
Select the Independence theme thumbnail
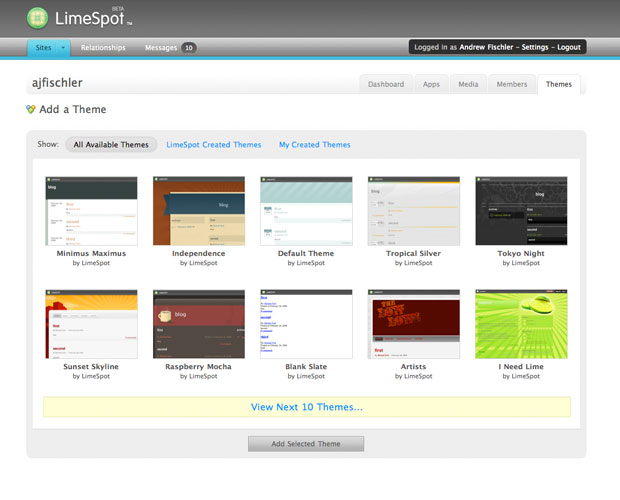tap(199, 211)
